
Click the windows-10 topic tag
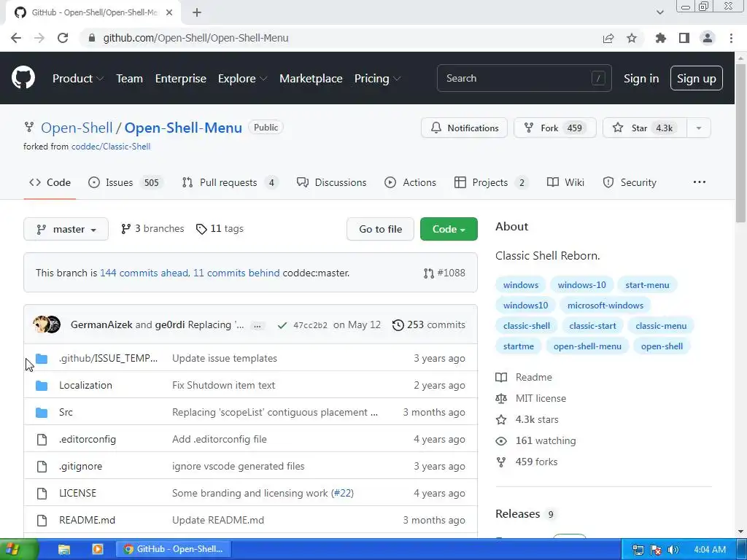(x=581, y=285)
